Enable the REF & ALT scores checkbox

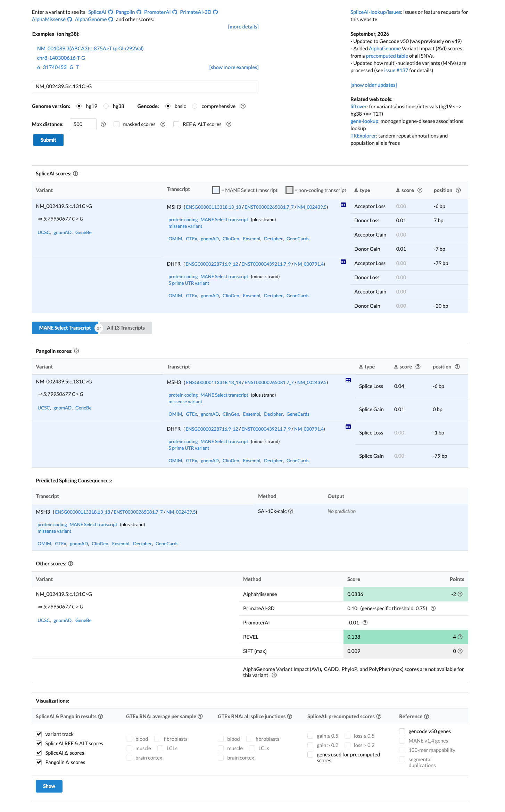point(176,124)
